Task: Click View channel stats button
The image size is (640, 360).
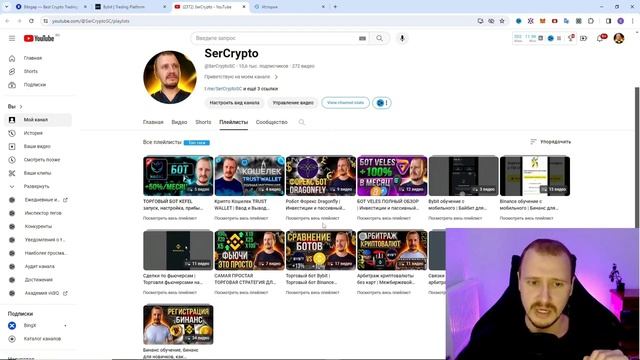Action: [345, 103]
